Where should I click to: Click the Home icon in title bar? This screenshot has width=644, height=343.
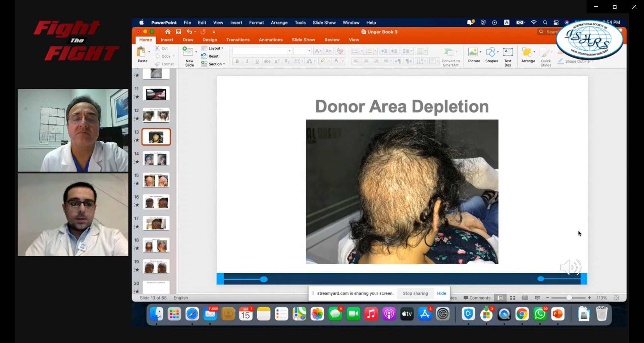[x=168, y=32]
